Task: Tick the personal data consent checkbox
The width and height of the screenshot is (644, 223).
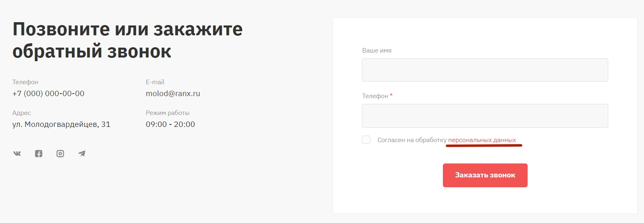Action: coord(366,140)
